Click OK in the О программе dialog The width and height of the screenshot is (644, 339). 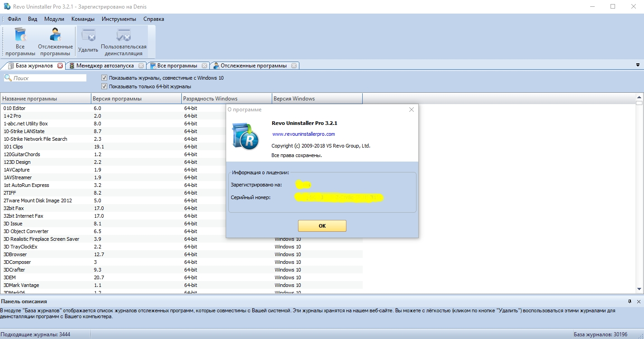tap(322, 226)
